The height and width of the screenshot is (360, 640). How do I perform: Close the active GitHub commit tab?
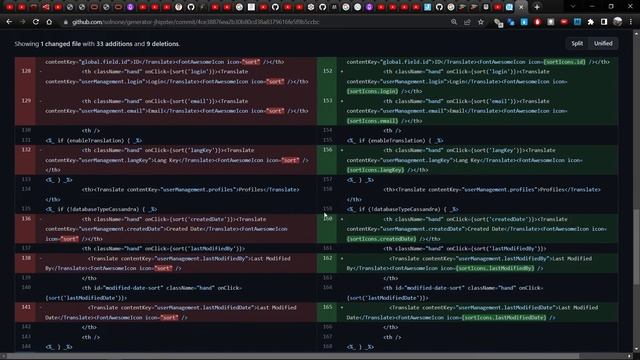521,7
